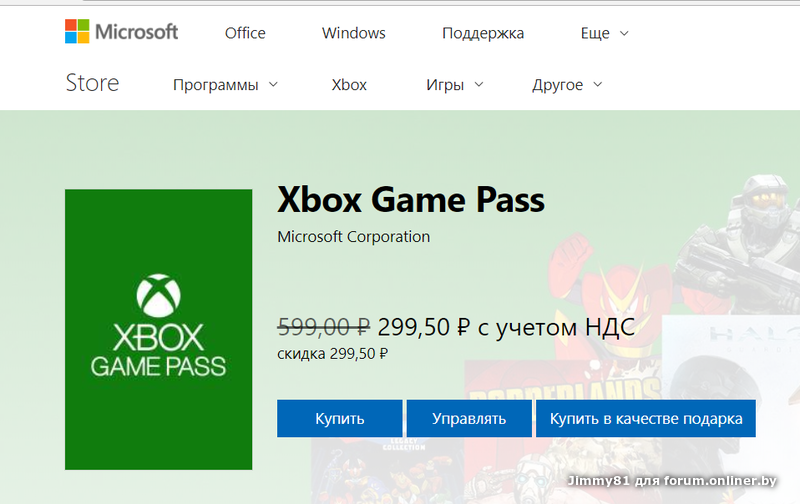Click the Купить buy button
This screenshot has height=504, width=800.
click(340, 418)
